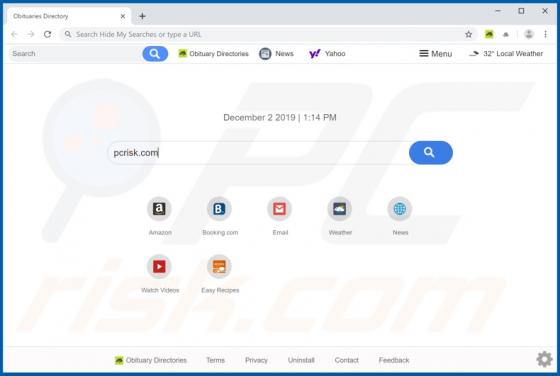Open the Privacy link

tap(256, 360)
